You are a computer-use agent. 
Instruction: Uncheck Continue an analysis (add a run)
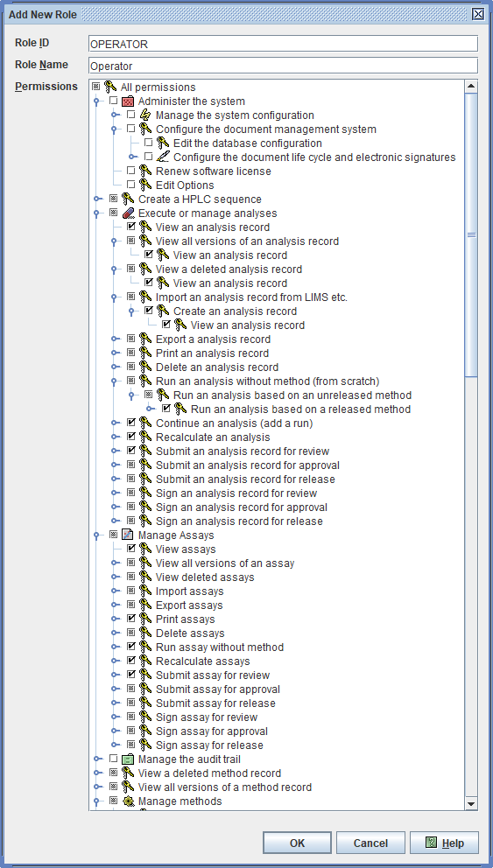pyautogui.click(x=130, y=423)
